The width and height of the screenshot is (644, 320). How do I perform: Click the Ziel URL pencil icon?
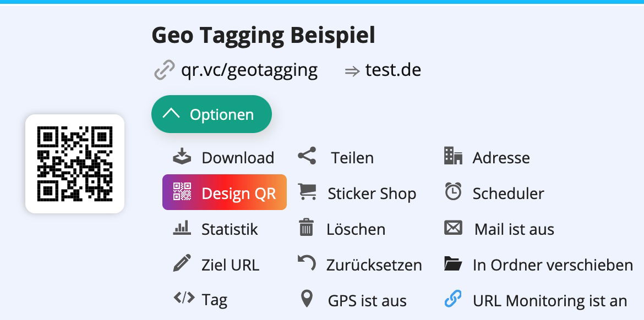pos(182,264)
